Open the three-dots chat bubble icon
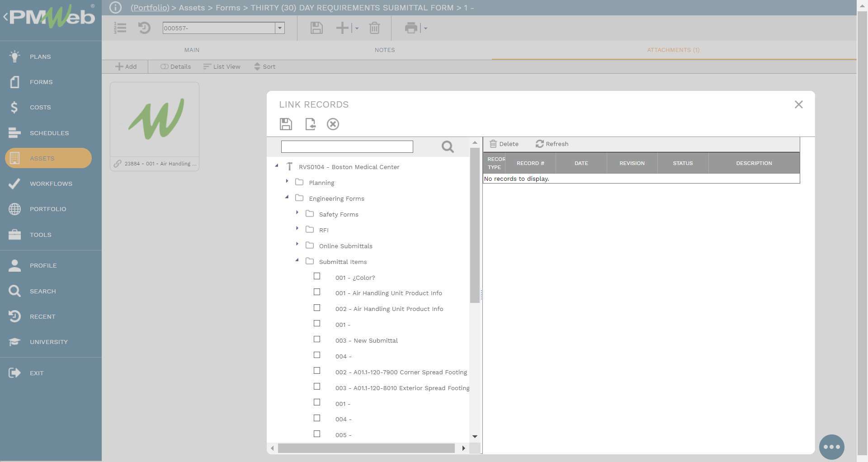Viewport: 868px width, 462px height. 831,447
